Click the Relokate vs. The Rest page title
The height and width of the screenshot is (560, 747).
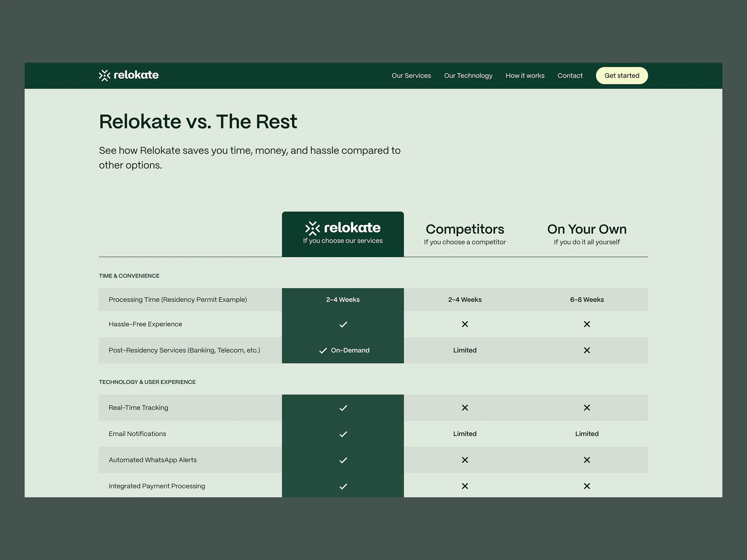pos(198,122)
